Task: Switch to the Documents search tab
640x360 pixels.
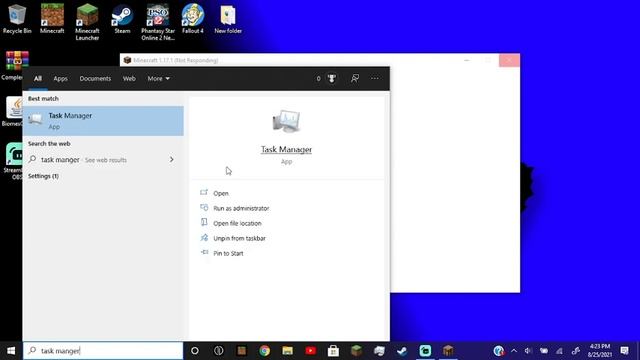Action: (95, 78)
